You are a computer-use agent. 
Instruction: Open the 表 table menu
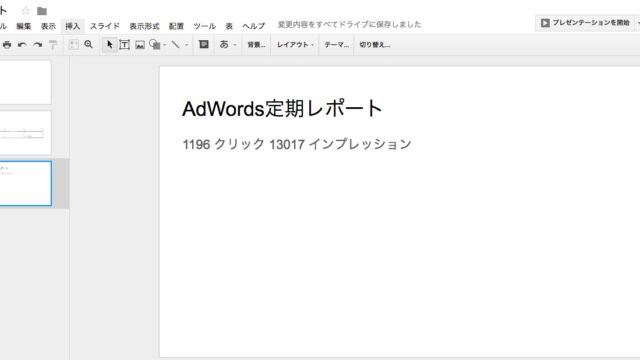[229, 26]
